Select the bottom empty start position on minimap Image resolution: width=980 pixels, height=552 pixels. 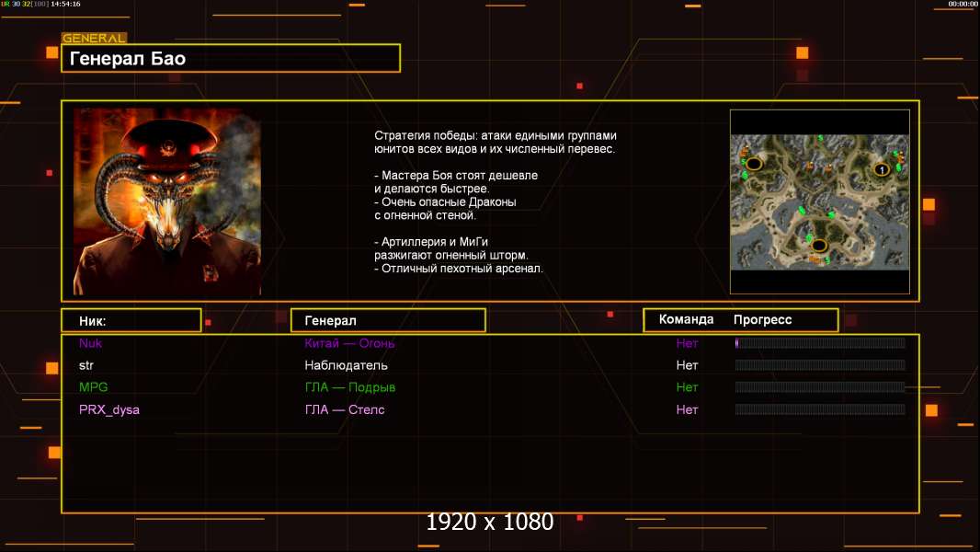point(816,245)
